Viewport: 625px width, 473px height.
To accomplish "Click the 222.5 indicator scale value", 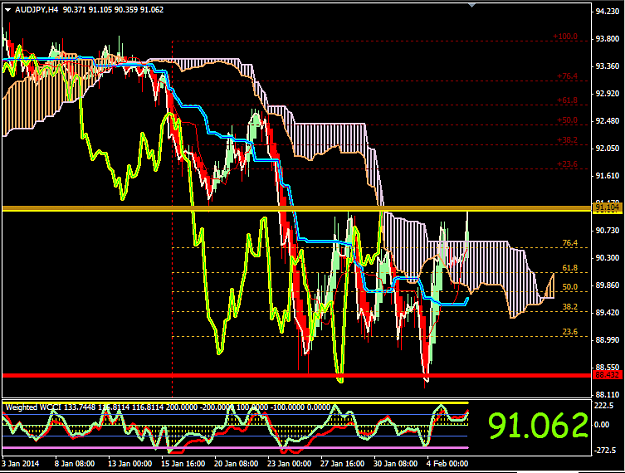I will tap(604, 405).
